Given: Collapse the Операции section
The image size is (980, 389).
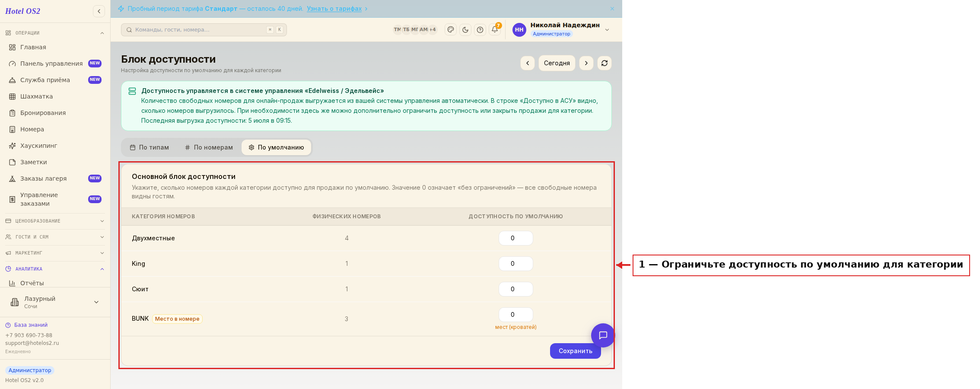Looking at the screenshot, I should [55, 33].
